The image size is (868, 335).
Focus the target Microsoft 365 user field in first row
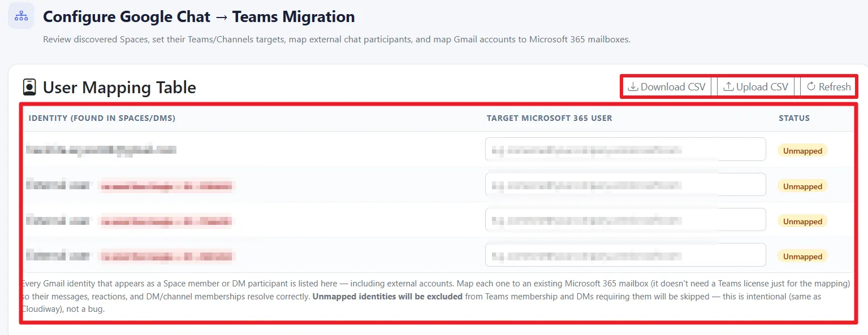pos(625,150)
